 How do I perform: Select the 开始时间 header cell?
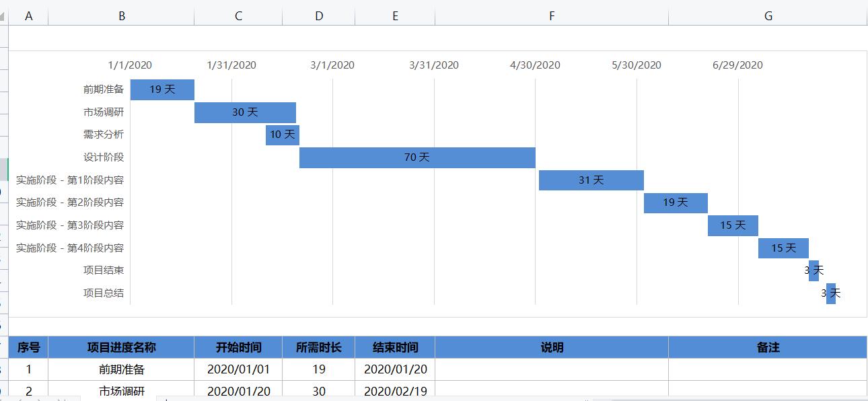(238, 347)
